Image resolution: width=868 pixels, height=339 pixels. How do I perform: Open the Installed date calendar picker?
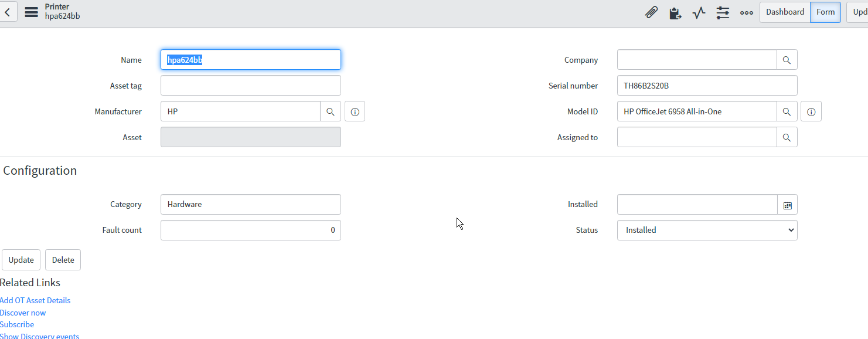(787, 205)
